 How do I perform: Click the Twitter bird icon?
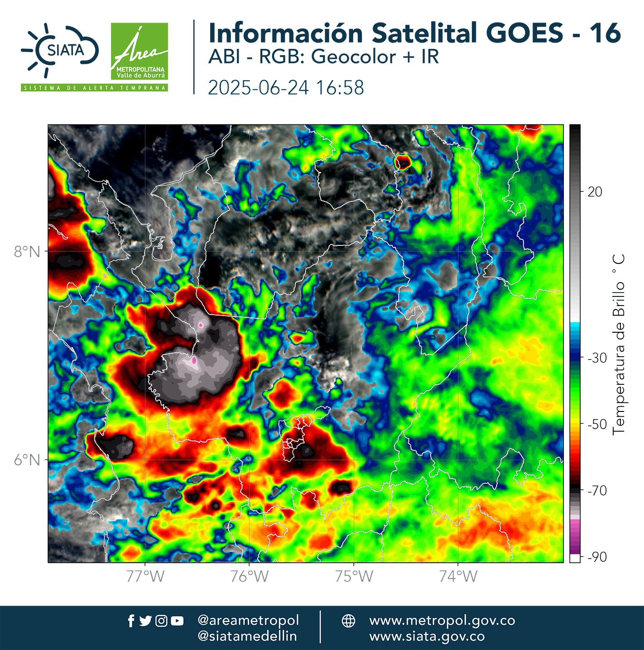(x=145, y=621)
